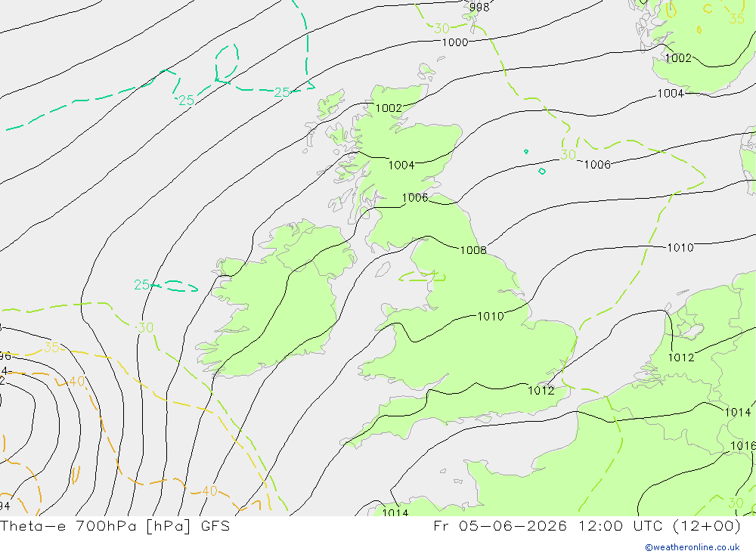The width and height of the screenshot is (756, 554).
Task: Click the 1010 isobar label over England
Action: coord(491,316)
